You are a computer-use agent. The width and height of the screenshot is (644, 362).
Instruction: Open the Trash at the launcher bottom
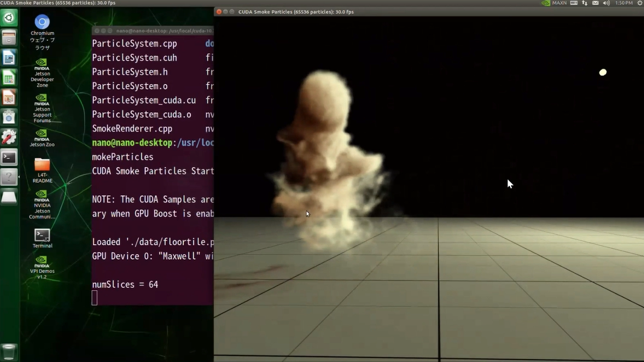coord(9,351)
